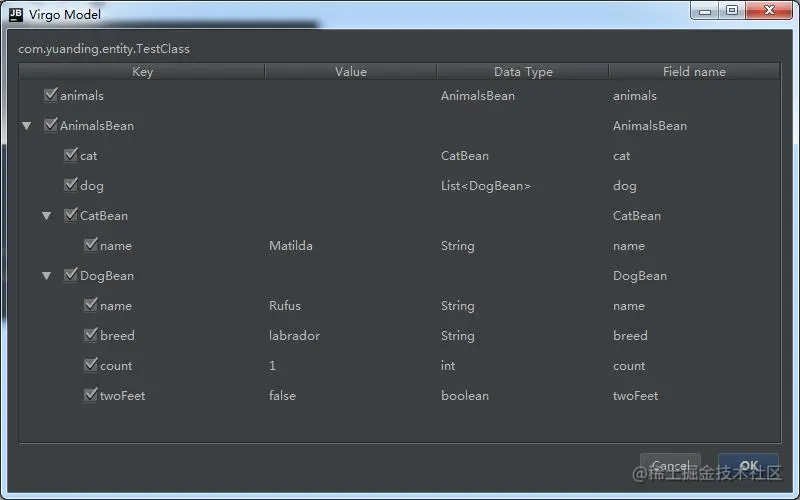The width and height of the screenshot is (800, 500).
Task: Toggle the dog key checkbox
Action: click(71, 185)
